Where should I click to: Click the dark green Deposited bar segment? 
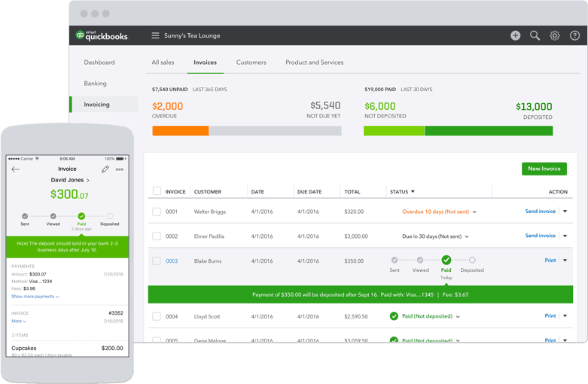489,130
